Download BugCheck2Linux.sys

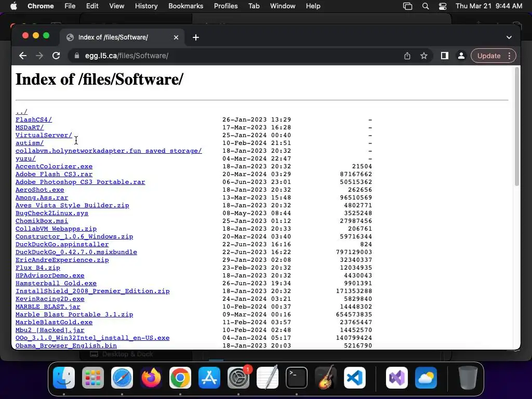pyautogui.click(x=52, y=213)
